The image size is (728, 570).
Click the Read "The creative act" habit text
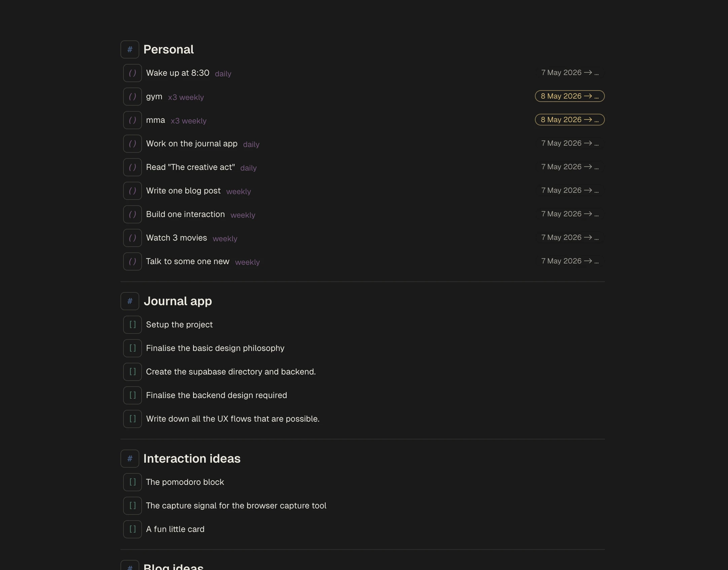[x=190, y=167]
